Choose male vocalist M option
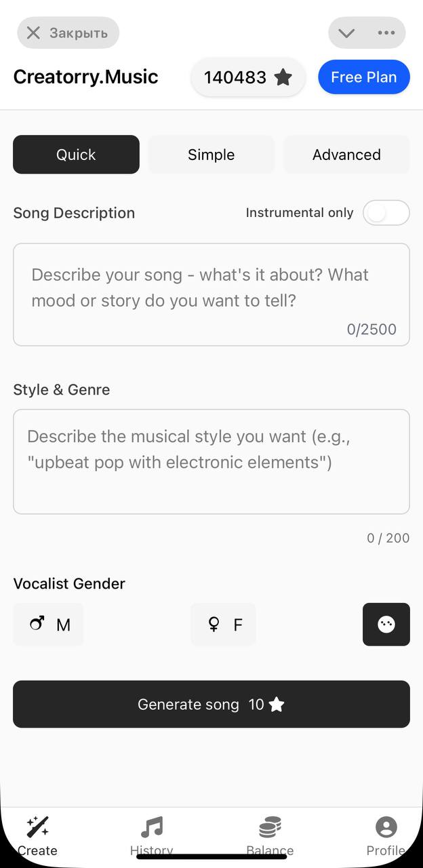This screenshot has height=868, width=423. point(49,625)
